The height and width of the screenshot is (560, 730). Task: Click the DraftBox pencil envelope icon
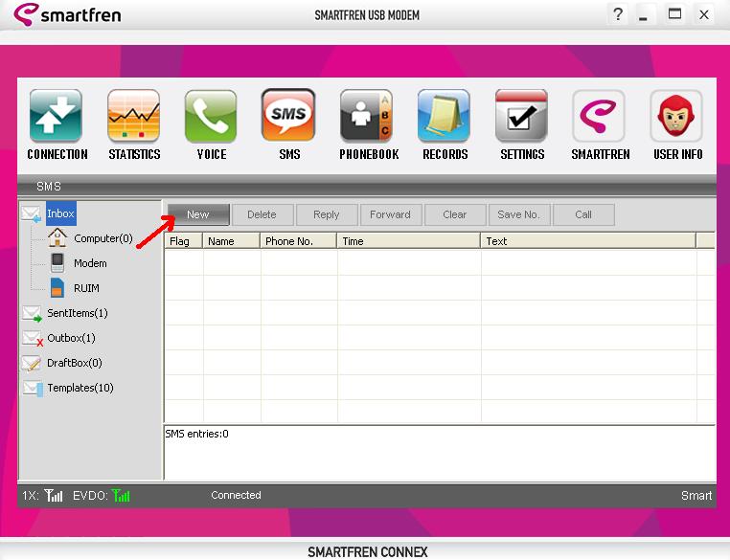click(x=32, y=363)
